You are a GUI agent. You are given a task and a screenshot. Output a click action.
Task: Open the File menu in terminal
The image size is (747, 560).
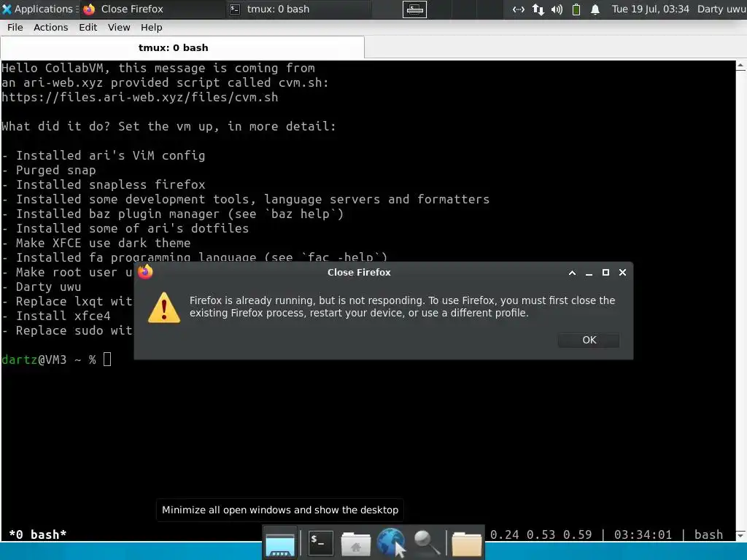15,28
